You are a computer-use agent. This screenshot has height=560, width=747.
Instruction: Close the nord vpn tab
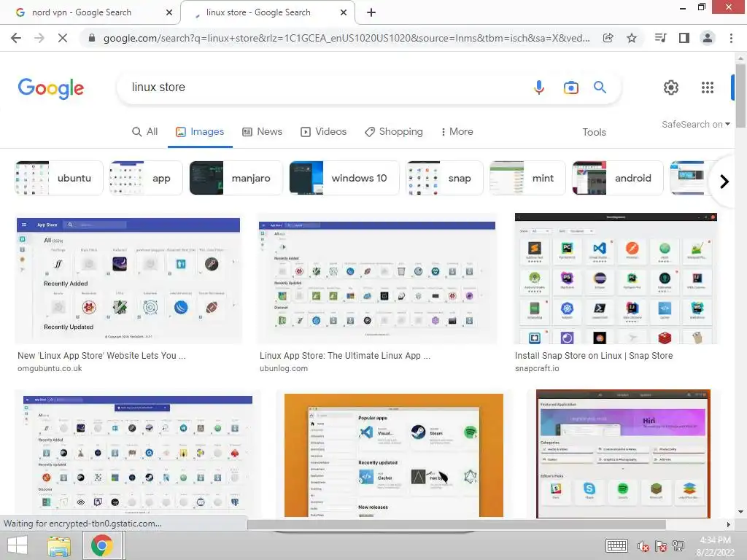pyautogui.click(x=169, y=12)
